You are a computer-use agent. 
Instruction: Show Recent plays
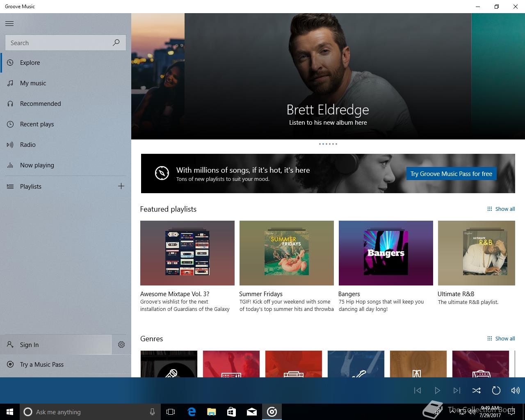click(66, 124)
